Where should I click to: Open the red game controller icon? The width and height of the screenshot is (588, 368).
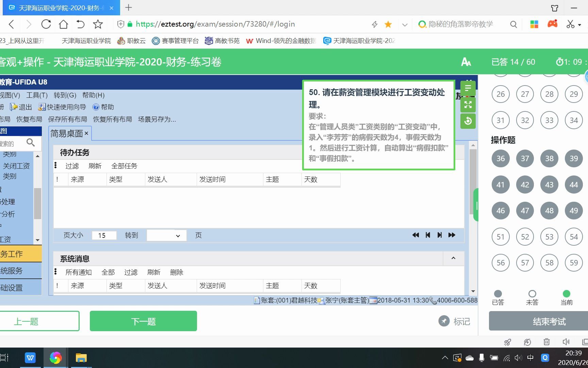click(x=552, y=24)
